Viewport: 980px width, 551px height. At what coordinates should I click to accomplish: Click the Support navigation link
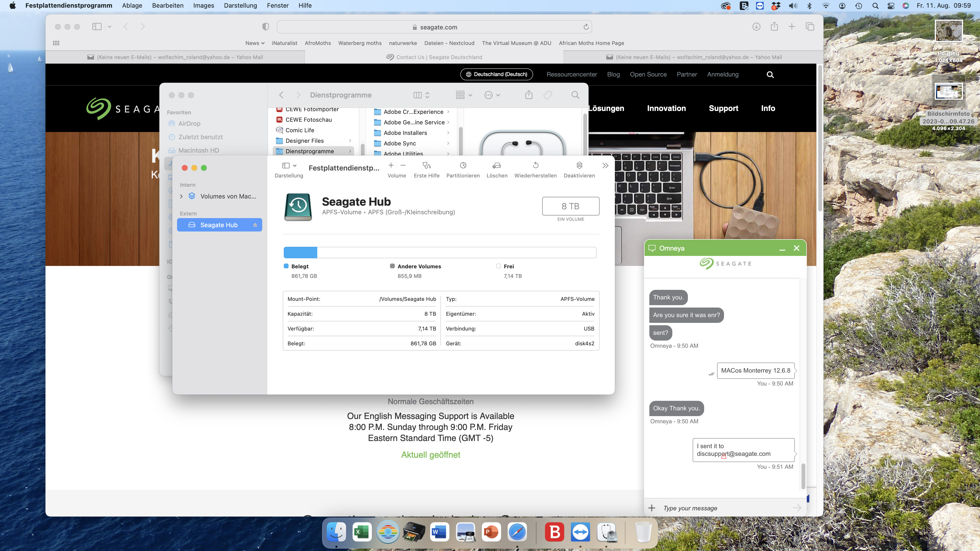click(x=723, y=108)
